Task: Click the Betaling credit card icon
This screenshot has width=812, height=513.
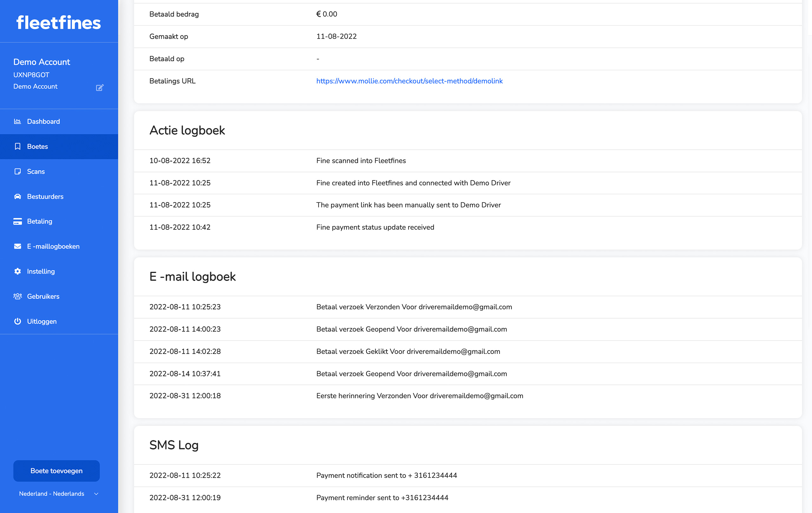Action: tap(17, 221)
